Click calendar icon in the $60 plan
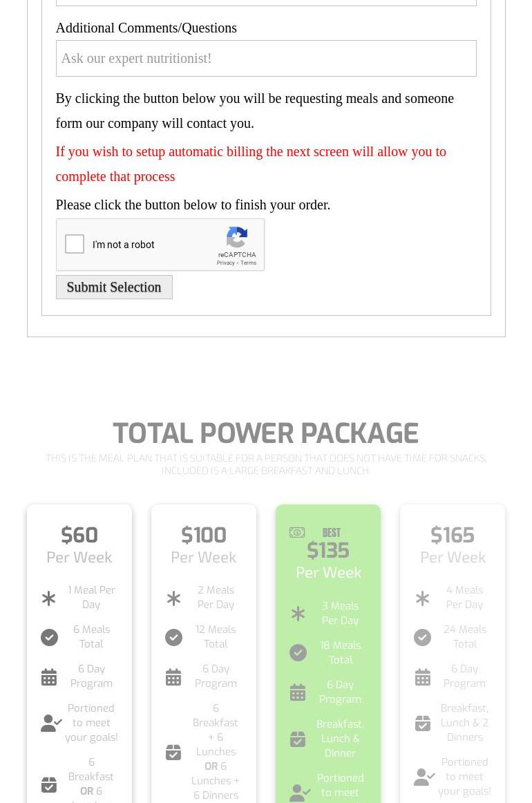Viewport: 532px width, 803px height. click(49, 677)
